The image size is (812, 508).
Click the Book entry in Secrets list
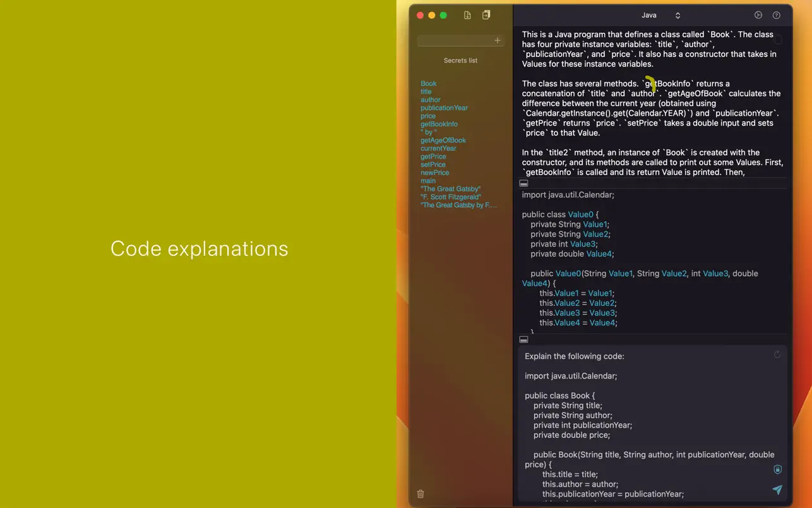[428, 83]
